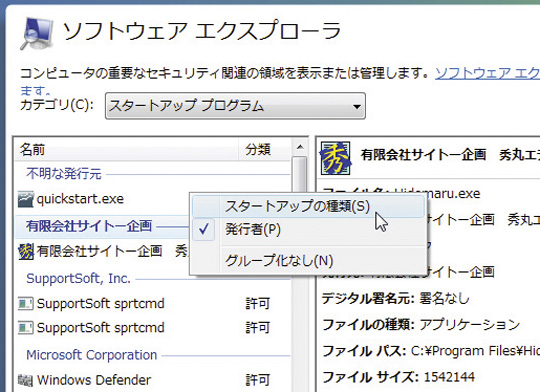Click the first SupportSoft sprtcmd icon
Image resolution: width=540 pixels, height=392 pixels.
click(x=26, y=304)
